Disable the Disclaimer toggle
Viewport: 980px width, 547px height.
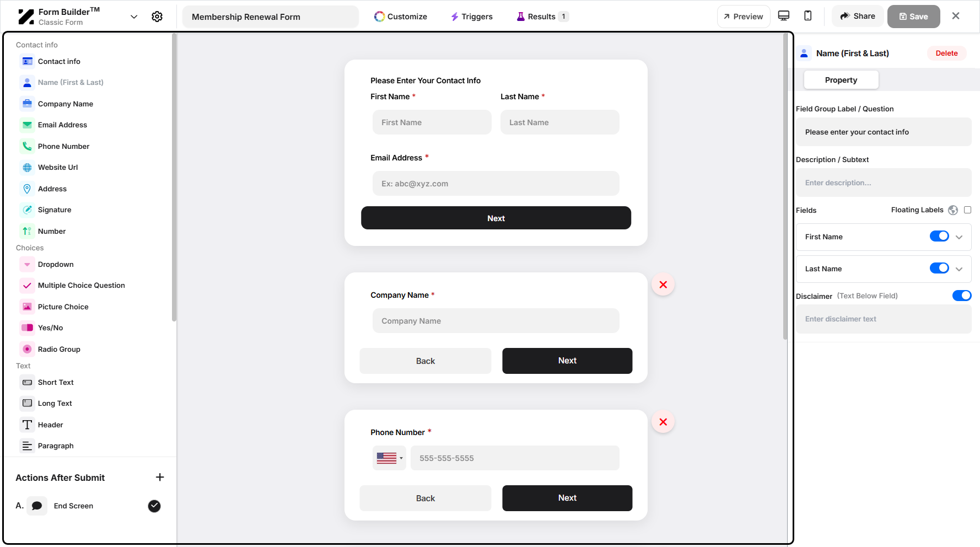pos(962,296)
